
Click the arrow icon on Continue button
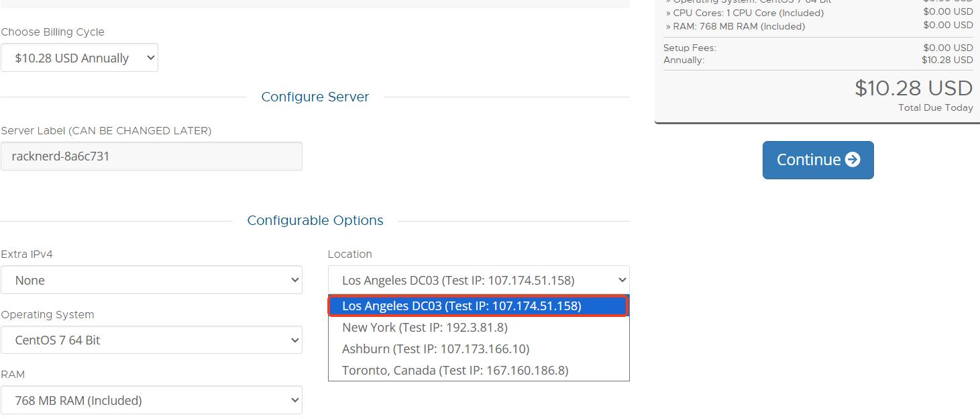coord(853,160)
